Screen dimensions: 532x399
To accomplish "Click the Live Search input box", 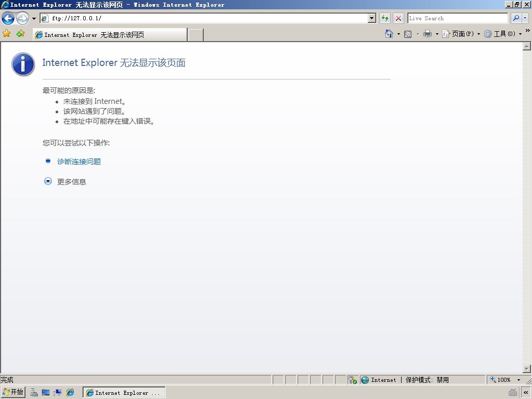I will [x=457, y=18].
